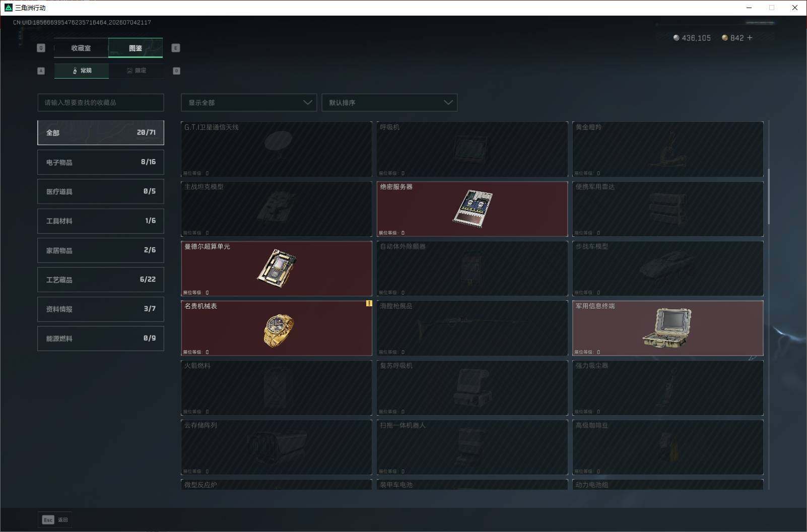807x532 pixels.
Task: Open the locked 高级咖啡豆 card
Action: click(667, 447)
